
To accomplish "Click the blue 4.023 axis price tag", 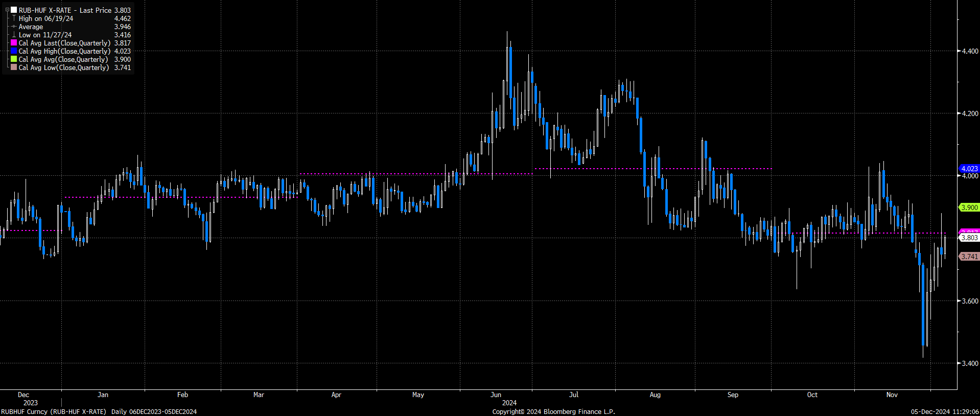I will point(969,169).
